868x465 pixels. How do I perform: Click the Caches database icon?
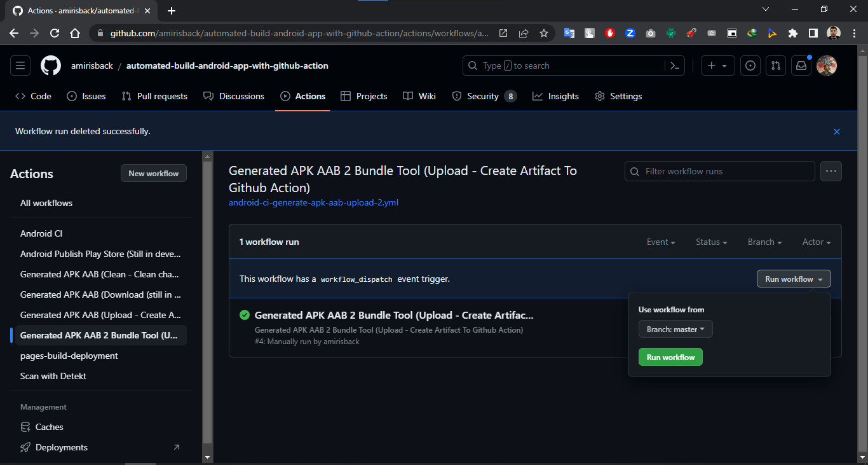[x=25, y=427]
